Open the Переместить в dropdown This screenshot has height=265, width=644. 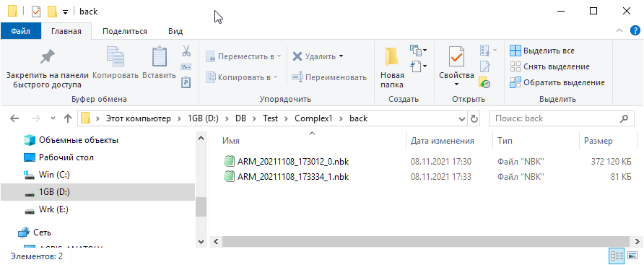click(243, 56)
